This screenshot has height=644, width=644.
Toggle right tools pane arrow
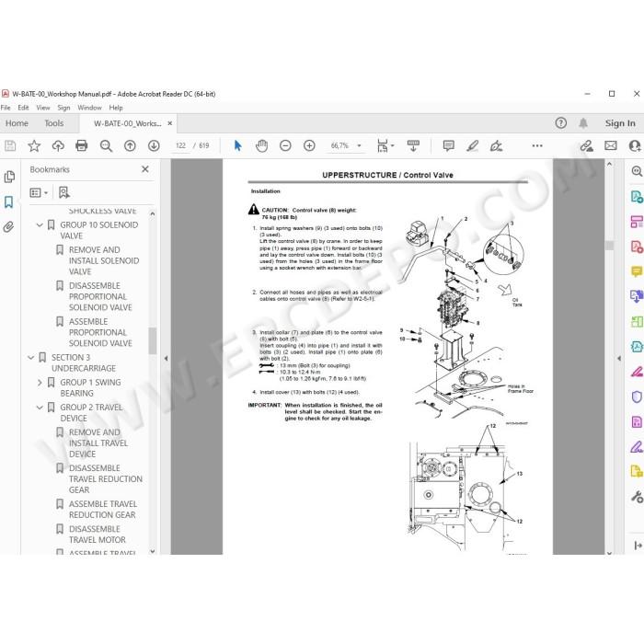point(619,358)
